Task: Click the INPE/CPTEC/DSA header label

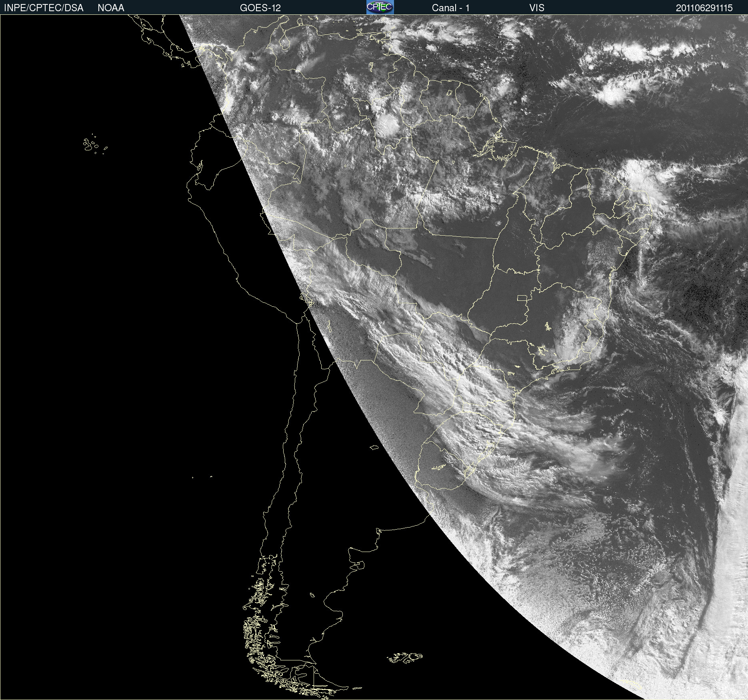Action: click(44, 8)
